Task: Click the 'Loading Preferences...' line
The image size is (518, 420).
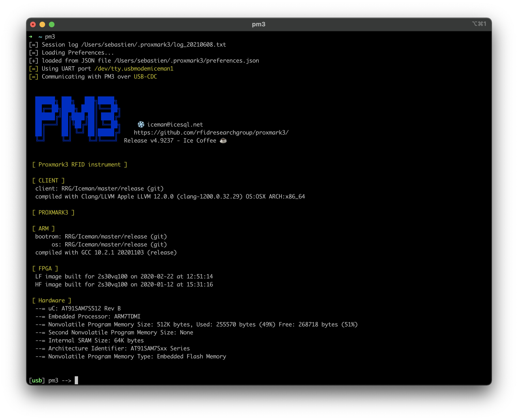Action: pos(71,53)
